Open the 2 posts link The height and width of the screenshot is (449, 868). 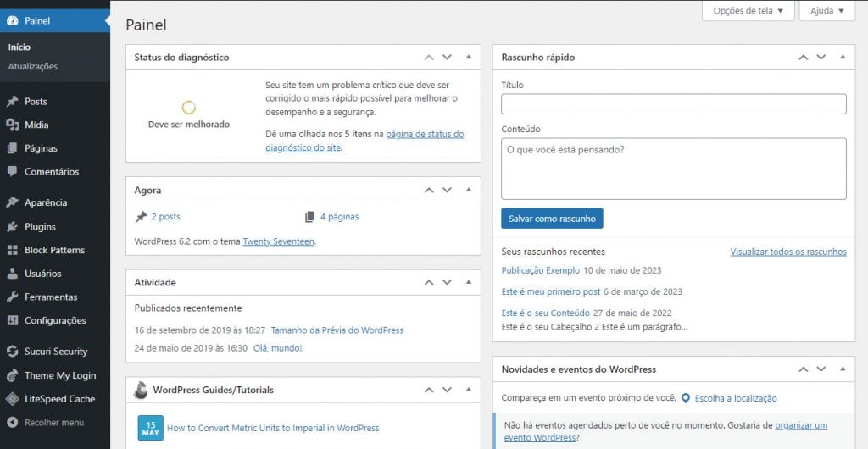pos(165,217)
